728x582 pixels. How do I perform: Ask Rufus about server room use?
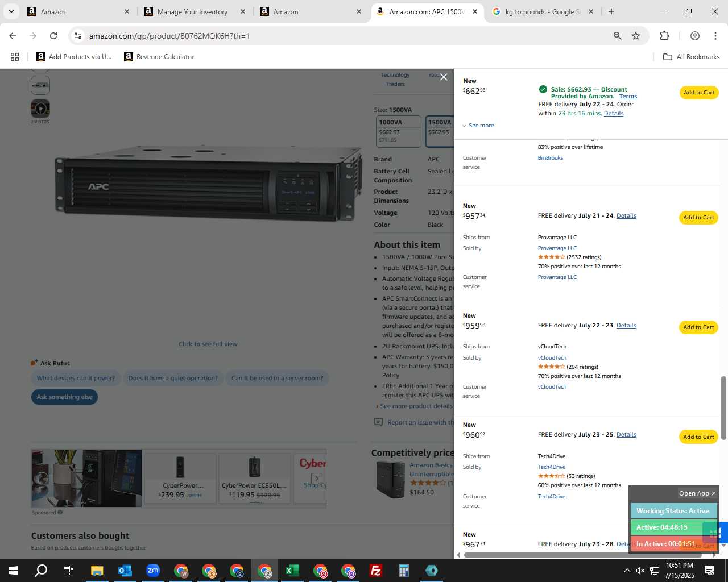tap(277, 378)
